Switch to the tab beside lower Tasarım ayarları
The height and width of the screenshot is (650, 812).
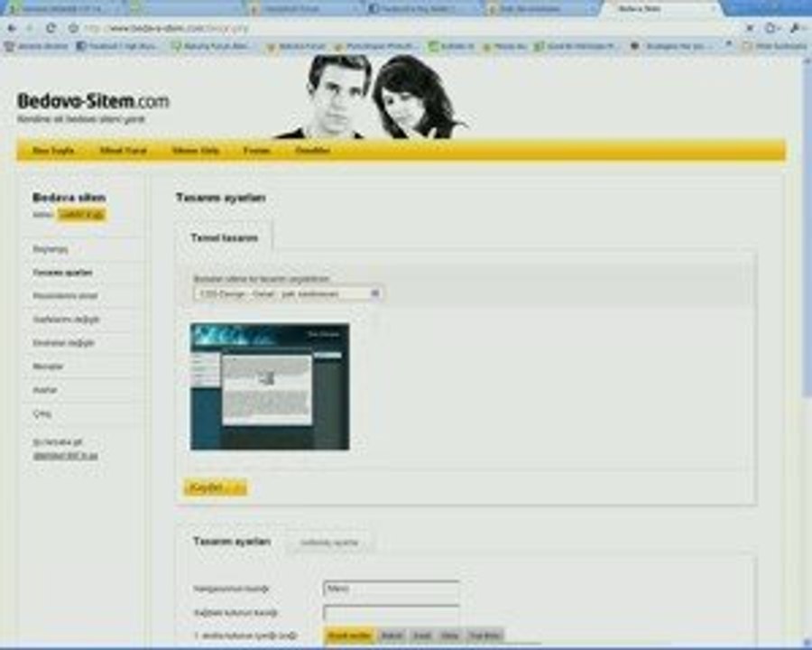328,543
